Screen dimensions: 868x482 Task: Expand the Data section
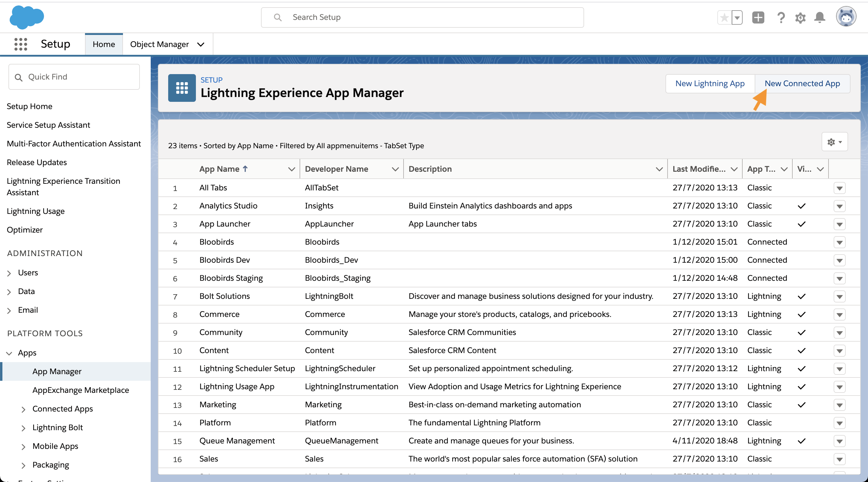coord(9,292)
